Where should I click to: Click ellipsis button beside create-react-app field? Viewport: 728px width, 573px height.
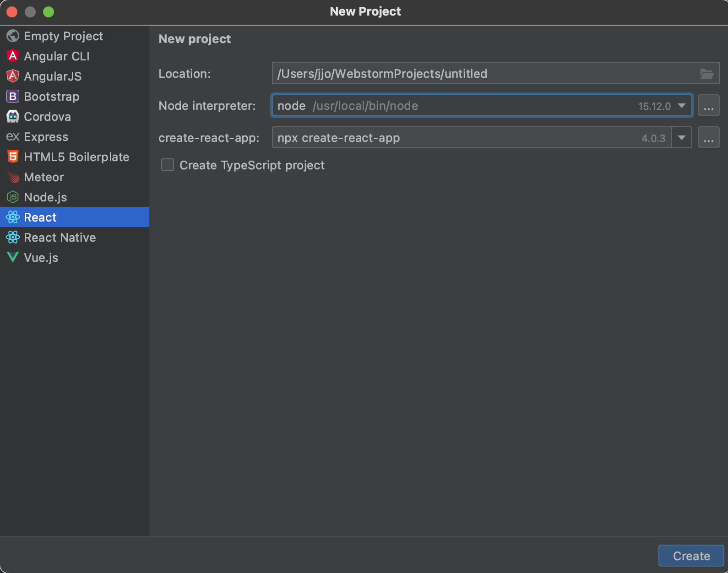[708, 138]
